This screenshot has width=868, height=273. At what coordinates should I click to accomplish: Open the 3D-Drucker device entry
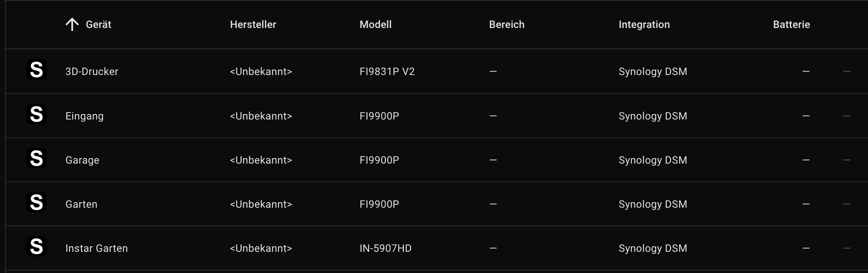tap(92, 72)
